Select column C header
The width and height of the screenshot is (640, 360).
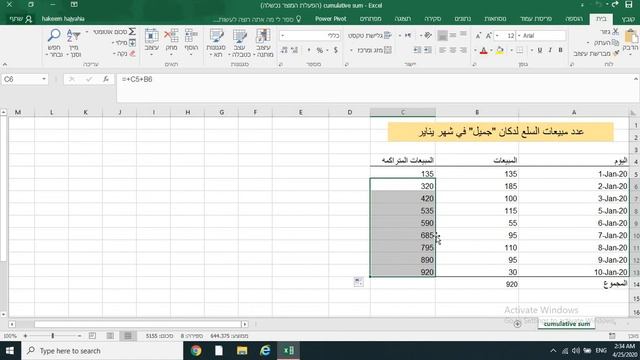403,112
